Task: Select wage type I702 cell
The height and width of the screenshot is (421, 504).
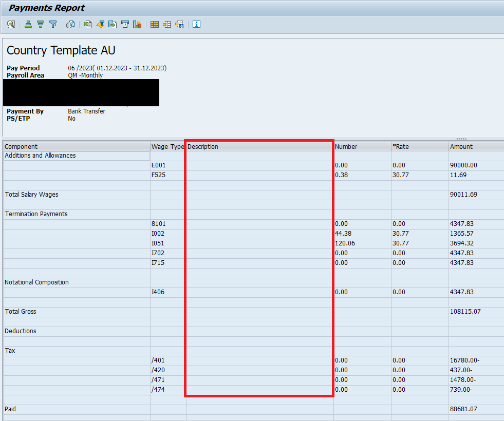Action: (168, 253)
